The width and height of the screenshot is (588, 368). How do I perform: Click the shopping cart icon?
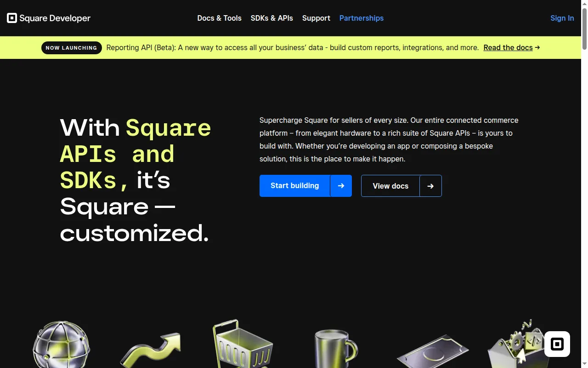click(x=243, y=344)
